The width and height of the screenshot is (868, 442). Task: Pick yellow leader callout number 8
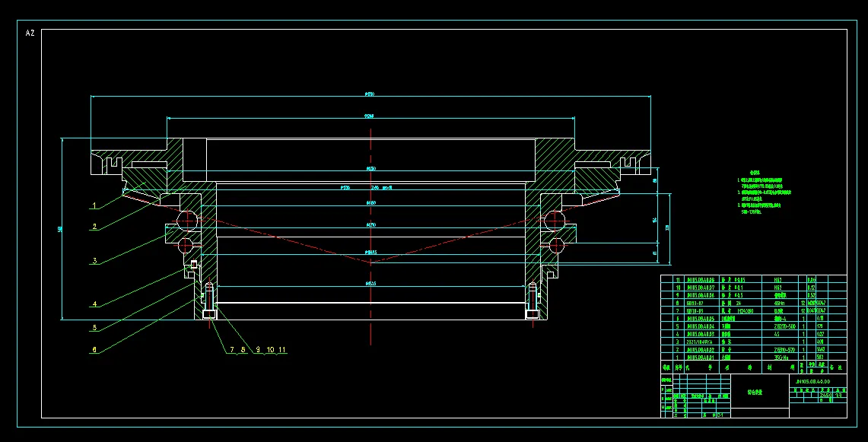[243, 349]
